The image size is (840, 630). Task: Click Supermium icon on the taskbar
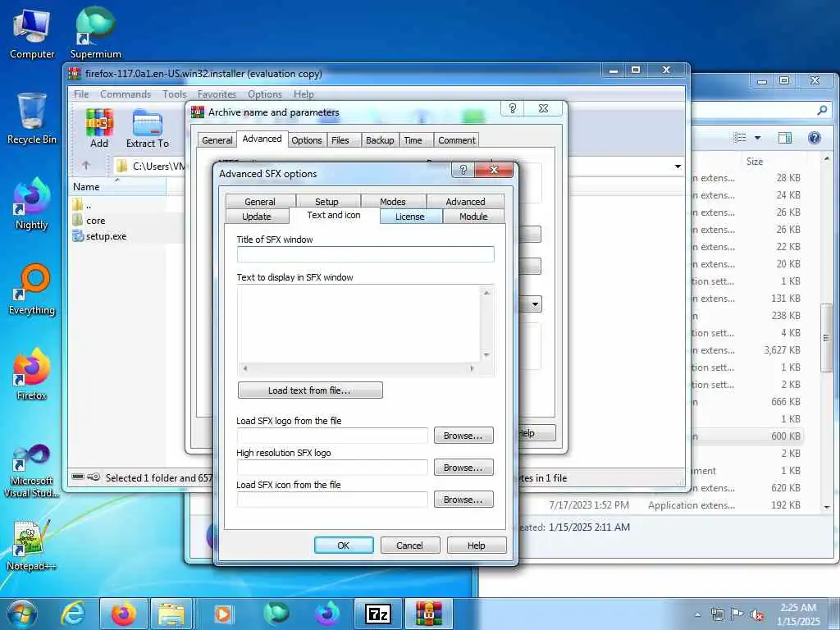coord(276,614)
